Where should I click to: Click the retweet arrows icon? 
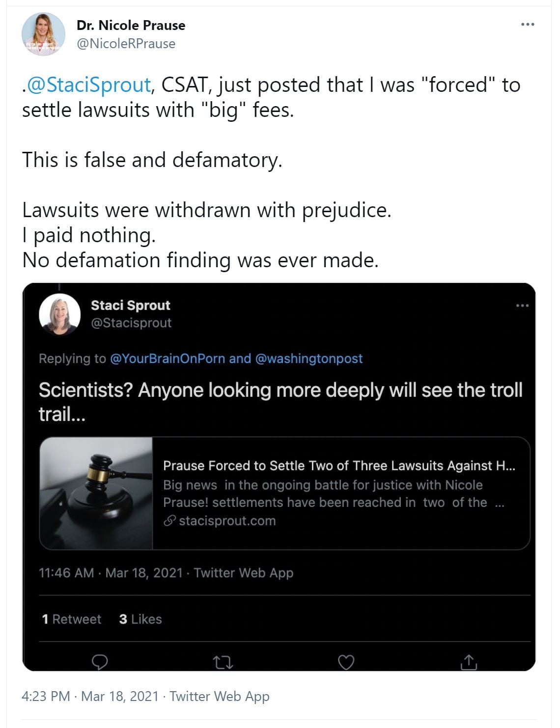[x=224, y=663]
